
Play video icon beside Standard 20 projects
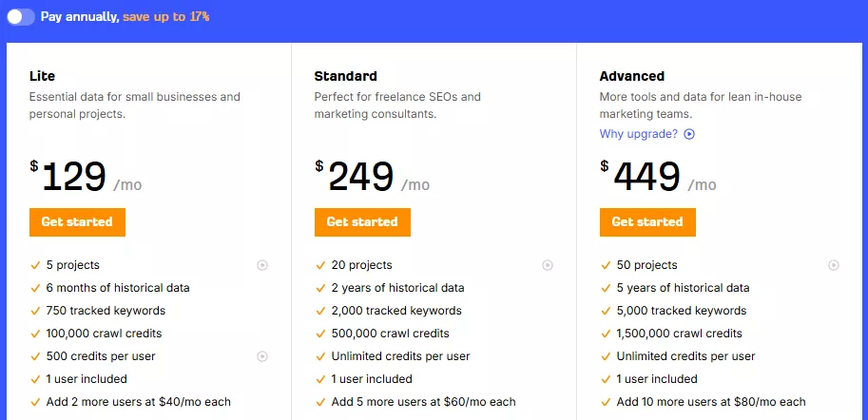coord(548,265)
